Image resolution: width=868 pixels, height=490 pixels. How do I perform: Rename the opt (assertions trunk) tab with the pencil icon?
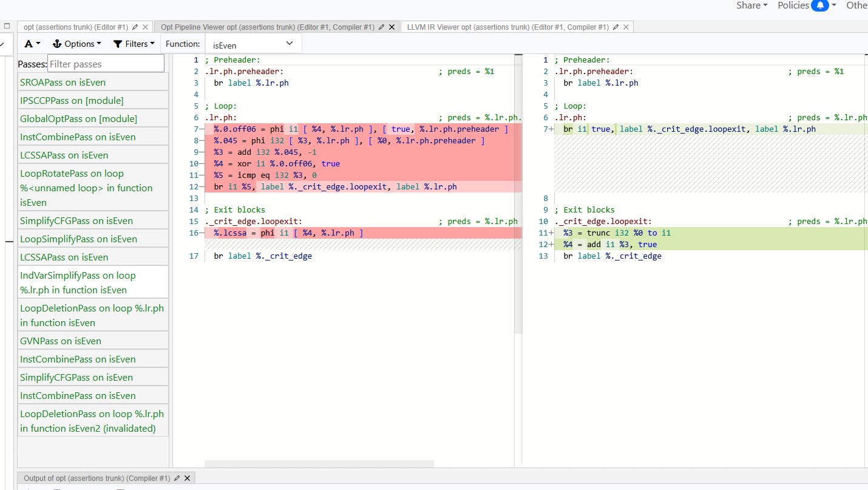tap(135, 27)
